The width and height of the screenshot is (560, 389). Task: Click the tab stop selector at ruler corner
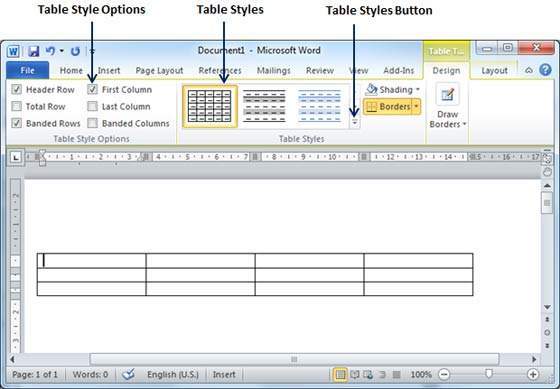pos(15,157)
